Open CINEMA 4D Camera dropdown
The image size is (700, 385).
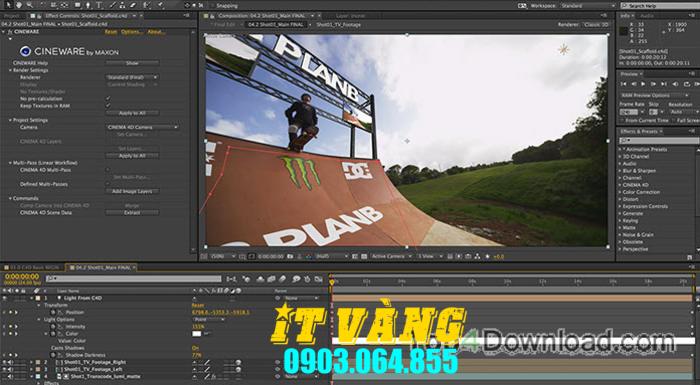(x=142, y=127)
